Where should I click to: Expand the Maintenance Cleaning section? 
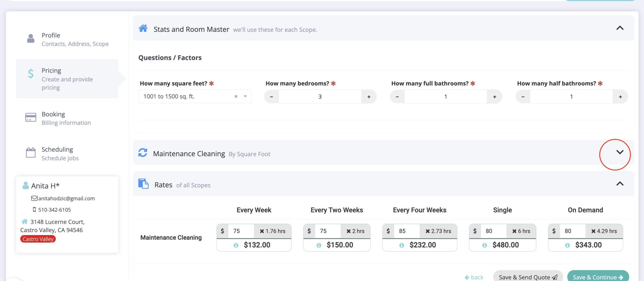tap(620, 152)
